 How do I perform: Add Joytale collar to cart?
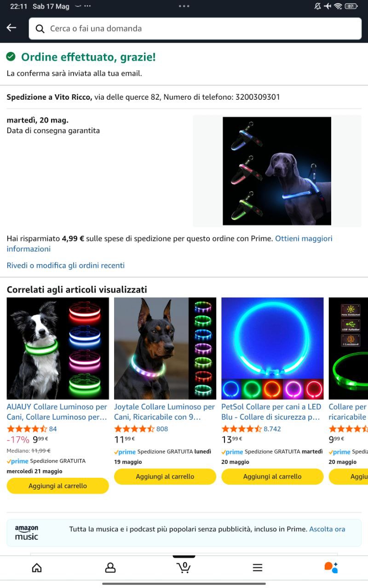pos(165,476)
